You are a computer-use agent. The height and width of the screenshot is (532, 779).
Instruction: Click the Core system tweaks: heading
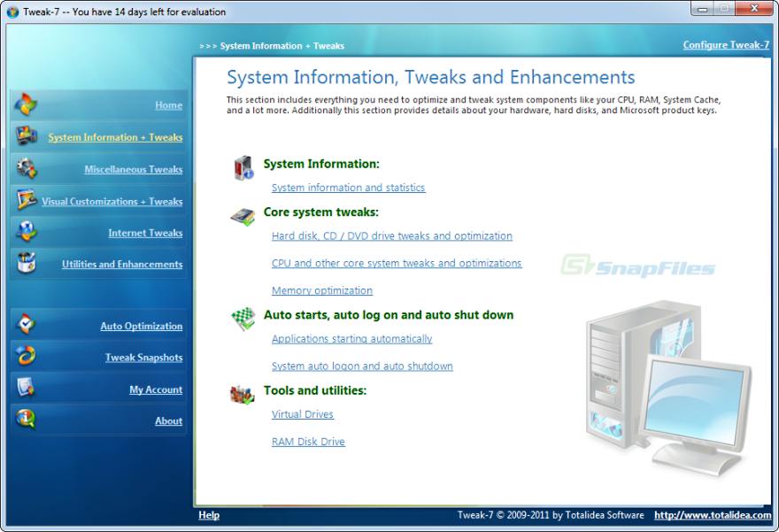point(321,212)
